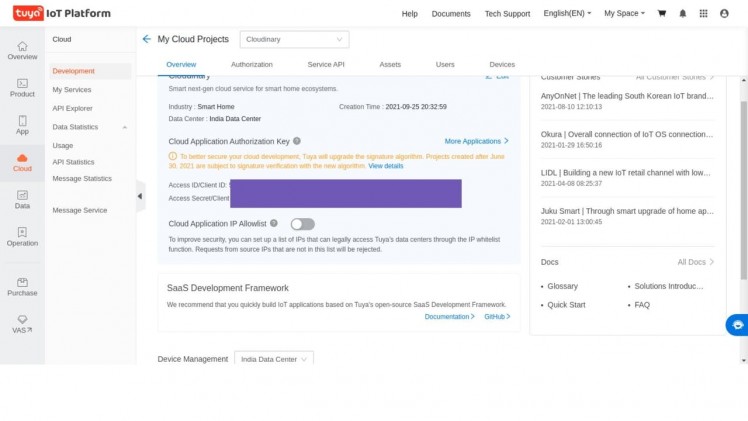748x421 pixels.
Task: Open the Cloudimary project dropdown
Action: click(x=294, y=39)
